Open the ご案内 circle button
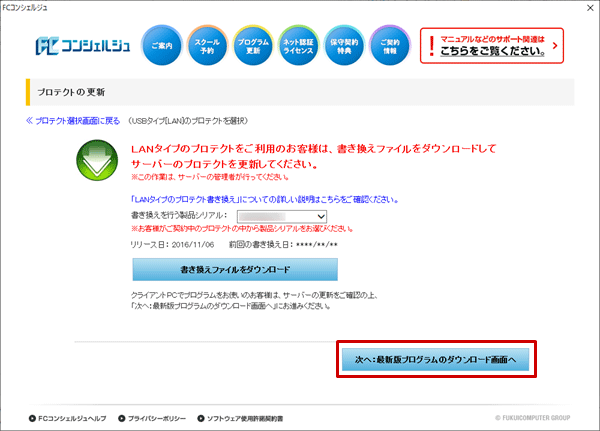The width and height of the screenshot is (600, 431). pos(161,45)
